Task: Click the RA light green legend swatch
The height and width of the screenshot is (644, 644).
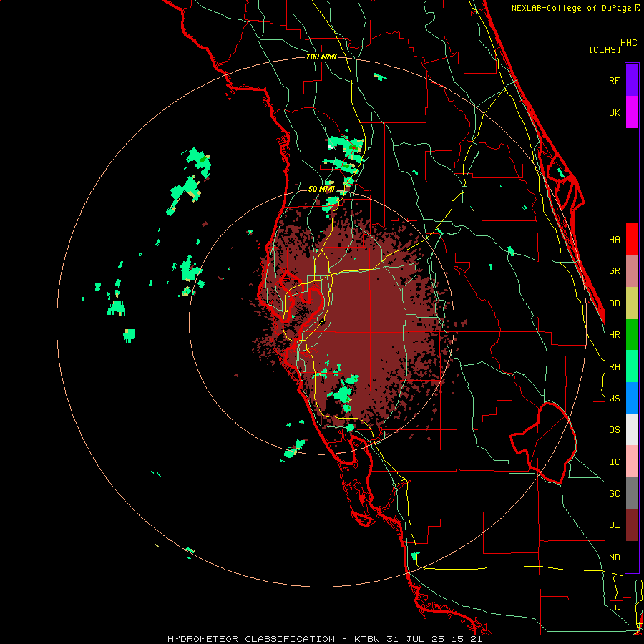Action: tap(632, 366)
